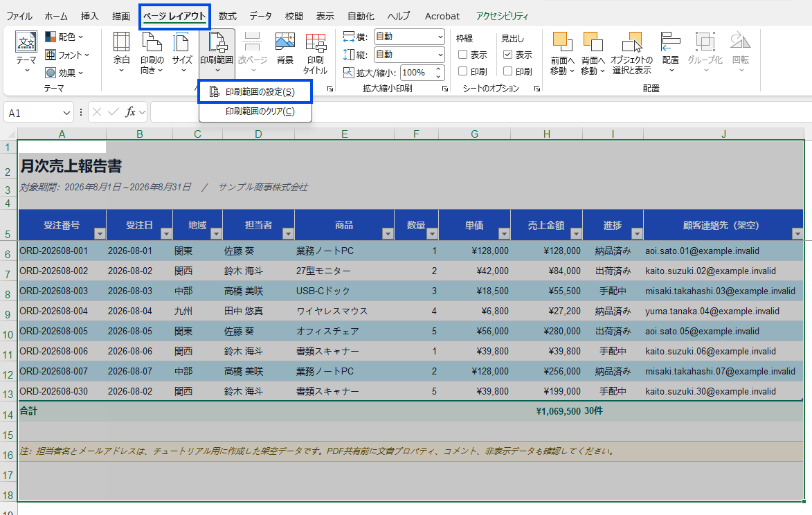Switch to the データ tab
The height and width of the screenshot is (515, 812).
[260, 16]
